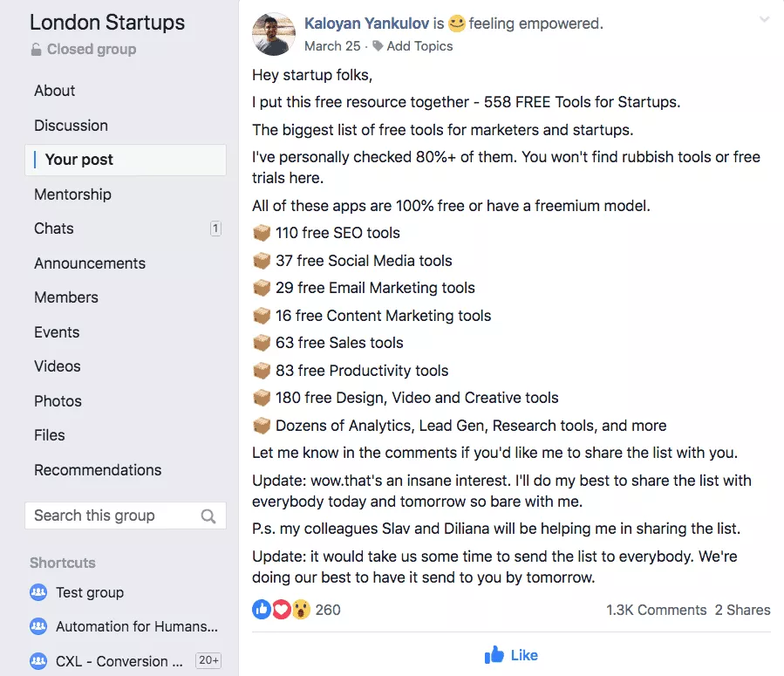Viewport: 784px width, 676px height.
Task: Click Kaloyan's profile picture thumbnail
Action: (273, 34)
